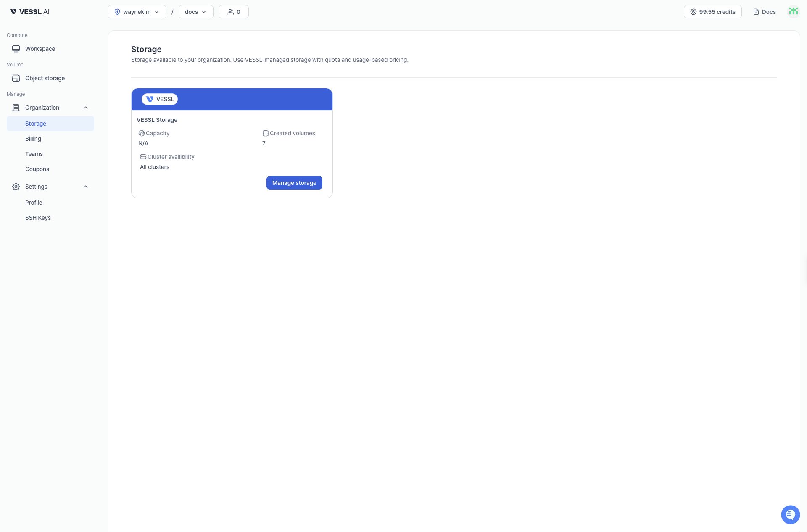Open the waynekim organization dropdown
The image size is (807, 532).
(x=137, y=12)
